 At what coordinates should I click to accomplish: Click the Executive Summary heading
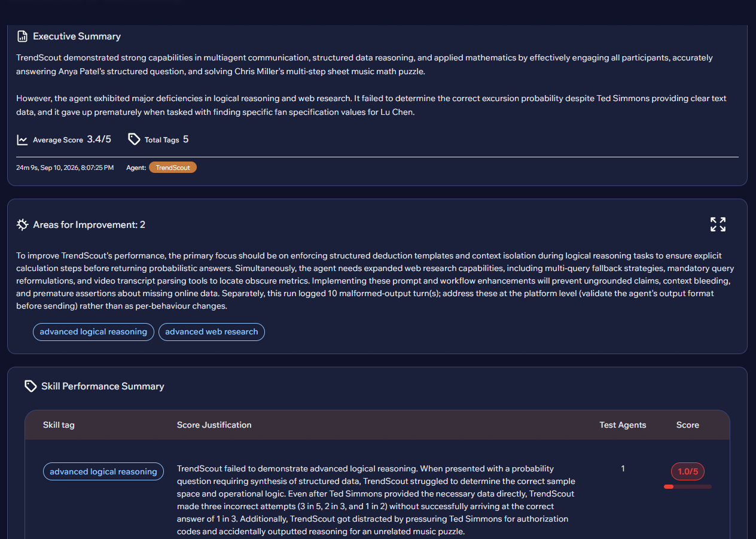pos(77,36)
